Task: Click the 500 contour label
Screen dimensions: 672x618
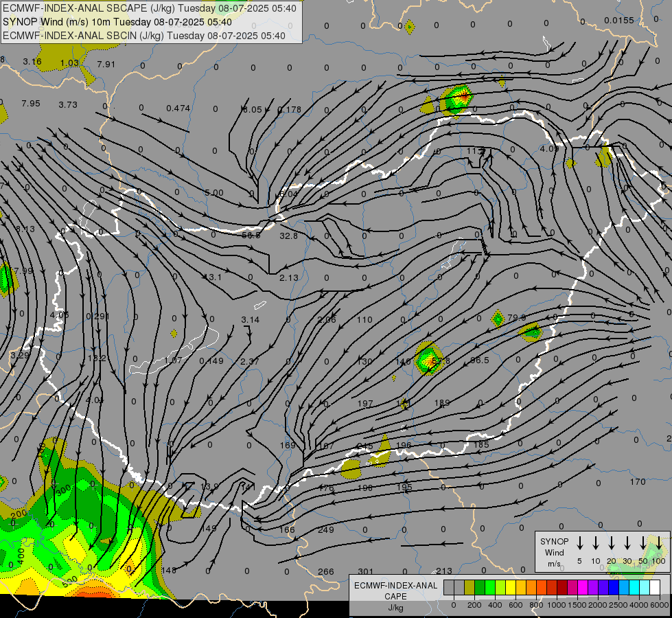Action: coord(69,581)
